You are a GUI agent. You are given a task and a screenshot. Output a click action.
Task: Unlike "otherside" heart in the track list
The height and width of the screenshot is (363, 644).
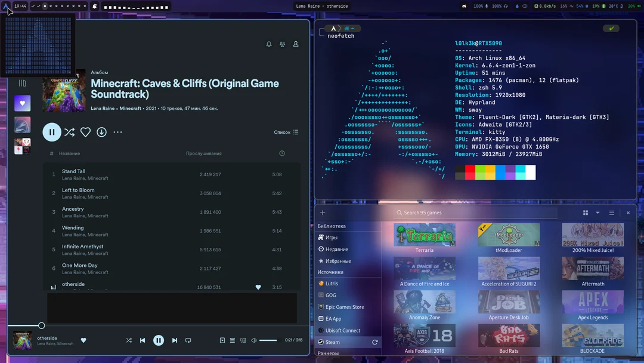click(258, 287)
